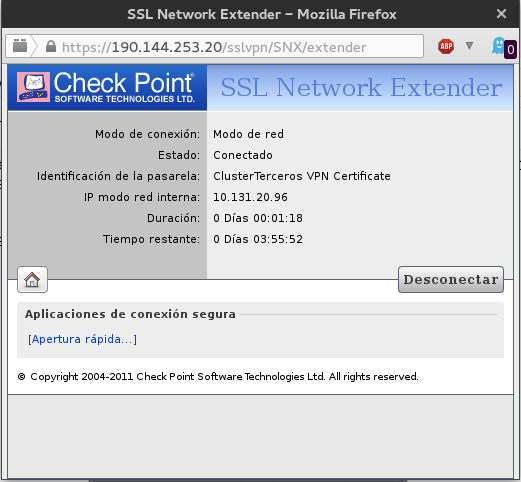Image resolution: width=521 pixels, height=482 pixels.
Task: Select the IP value 10.131.20.96
Action: pyautogui.click(x=250, y=197)
